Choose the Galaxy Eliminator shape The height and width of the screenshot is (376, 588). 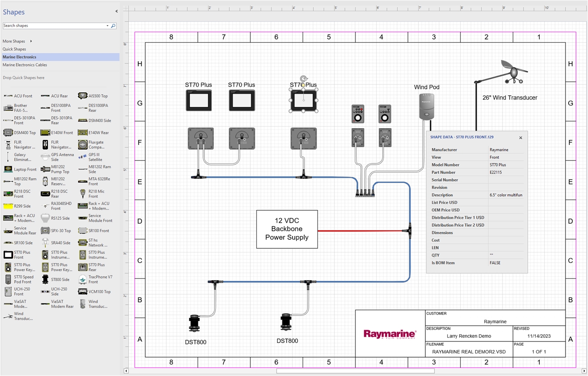[17, 157]
